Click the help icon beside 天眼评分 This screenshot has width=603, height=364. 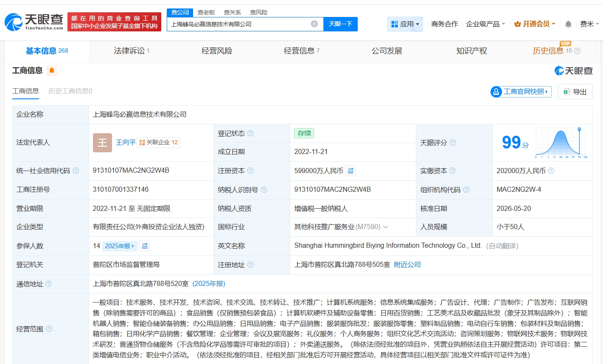click(x=453, y=143)
